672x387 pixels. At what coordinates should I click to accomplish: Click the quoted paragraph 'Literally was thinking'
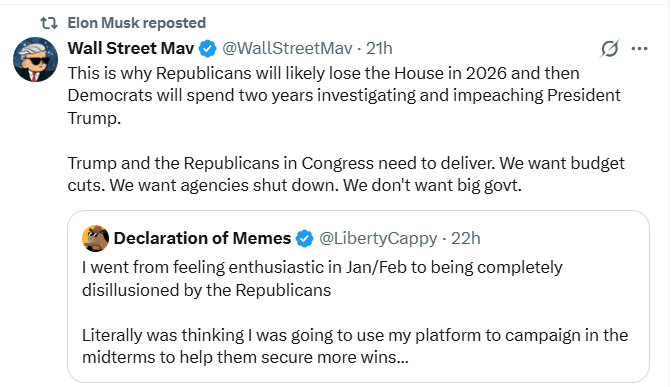355,346
